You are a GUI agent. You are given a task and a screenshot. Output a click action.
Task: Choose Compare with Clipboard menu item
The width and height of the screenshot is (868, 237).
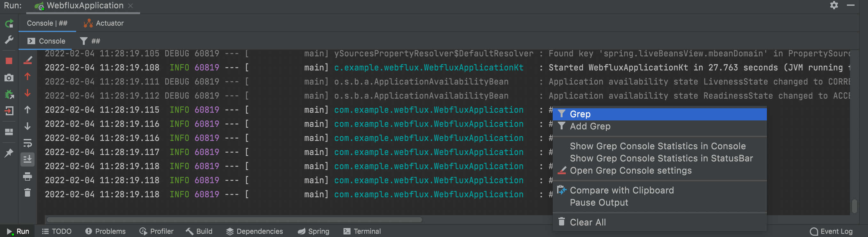(x=659, y=191)
